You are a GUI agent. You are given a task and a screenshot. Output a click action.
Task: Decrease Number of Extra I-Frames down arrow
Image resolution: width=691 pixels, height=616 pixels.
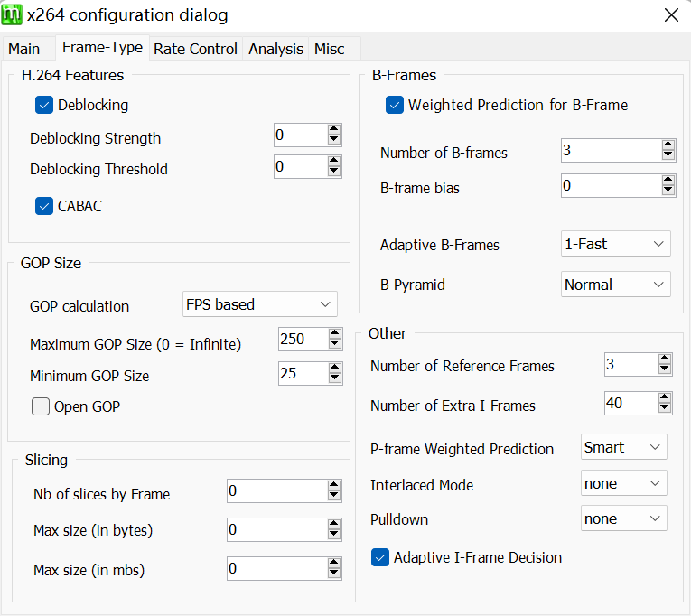point(665,408)
